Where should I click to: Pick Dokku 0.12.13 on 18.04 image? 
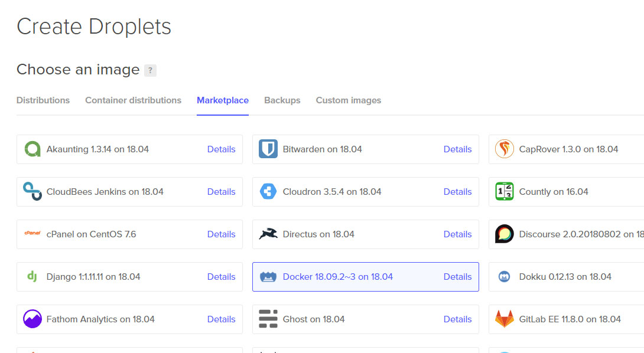567,277
